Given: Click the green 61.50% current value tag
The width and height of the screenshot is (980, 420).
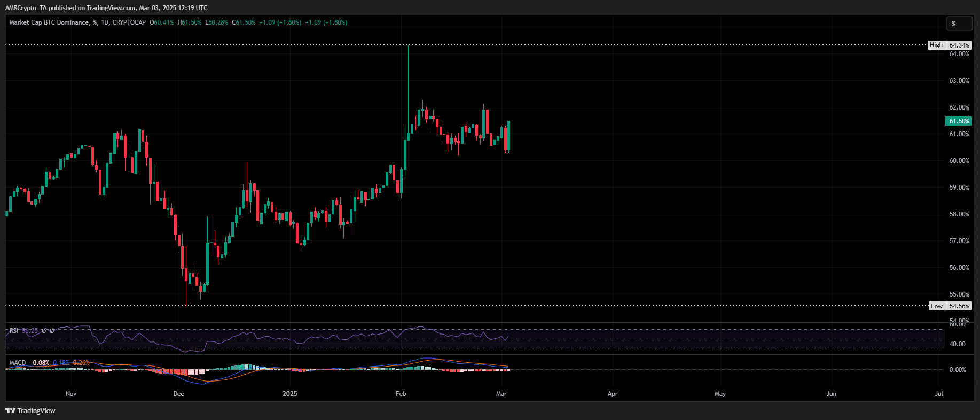Looking at the screenshot, I should (959, 121).
